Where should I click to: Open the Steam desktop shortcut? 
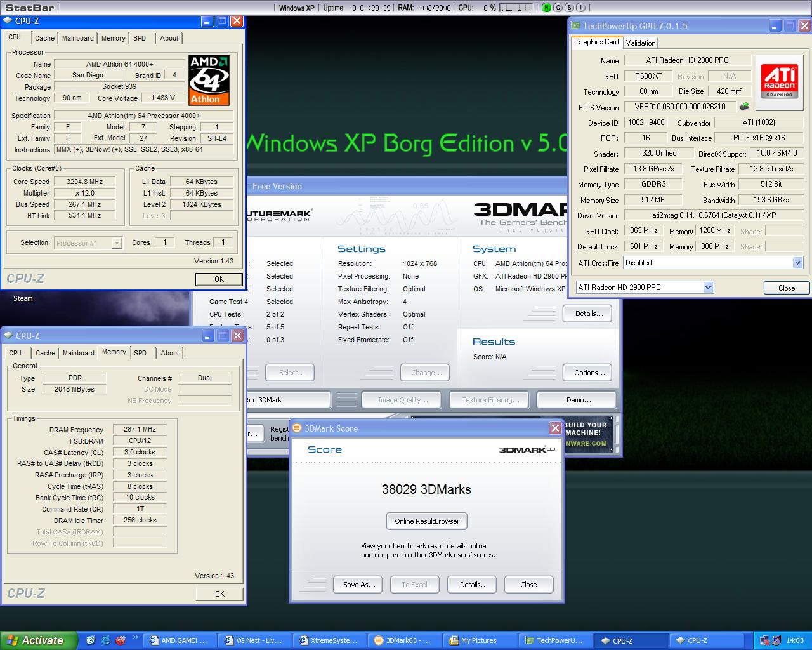[x=23, y=298]
